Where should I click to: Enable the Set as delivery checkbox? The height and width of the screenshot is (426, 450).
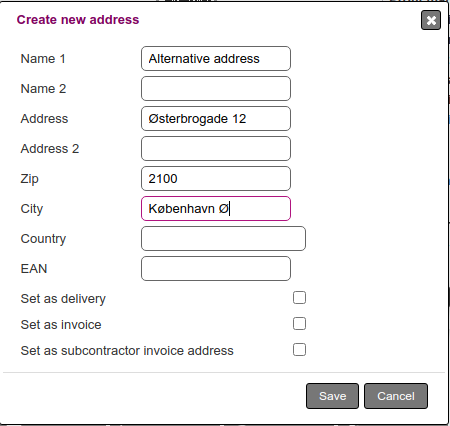tap(299, 298)
